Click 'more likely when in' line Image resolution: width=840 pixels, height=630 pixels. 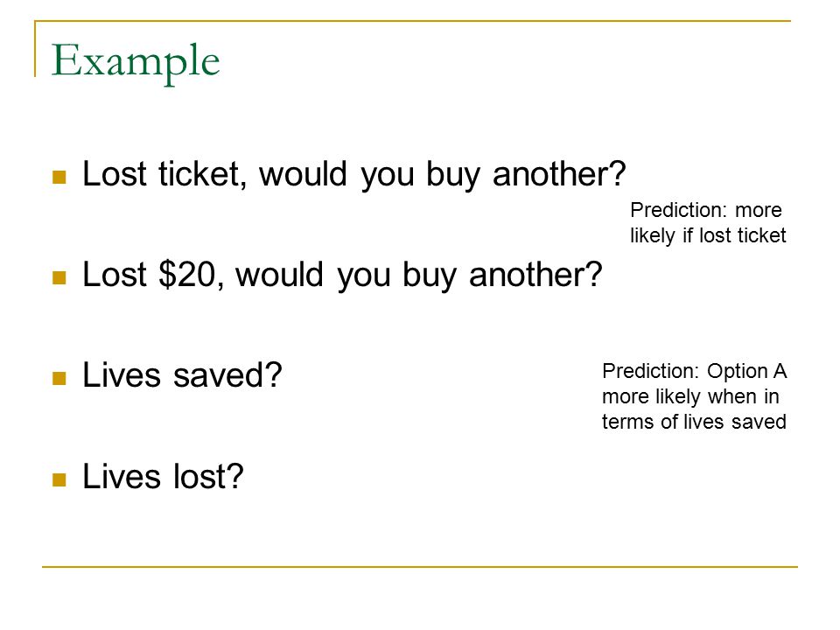pos(690,397)
